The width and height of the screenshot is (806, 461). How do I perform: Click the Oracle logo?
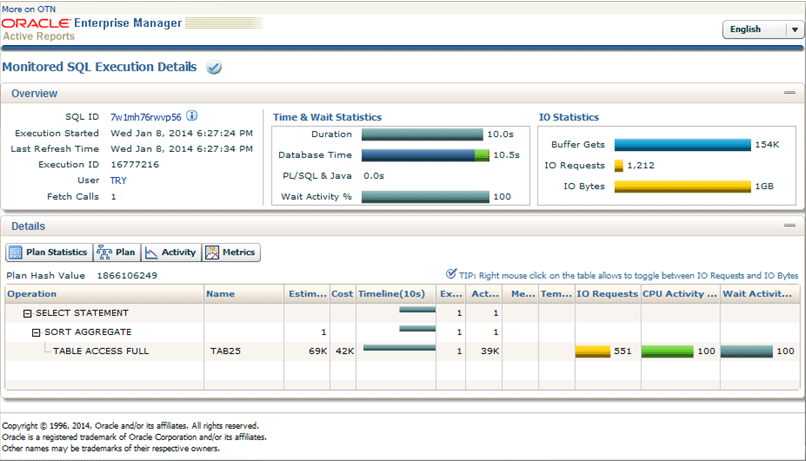[x=36, y=23]
